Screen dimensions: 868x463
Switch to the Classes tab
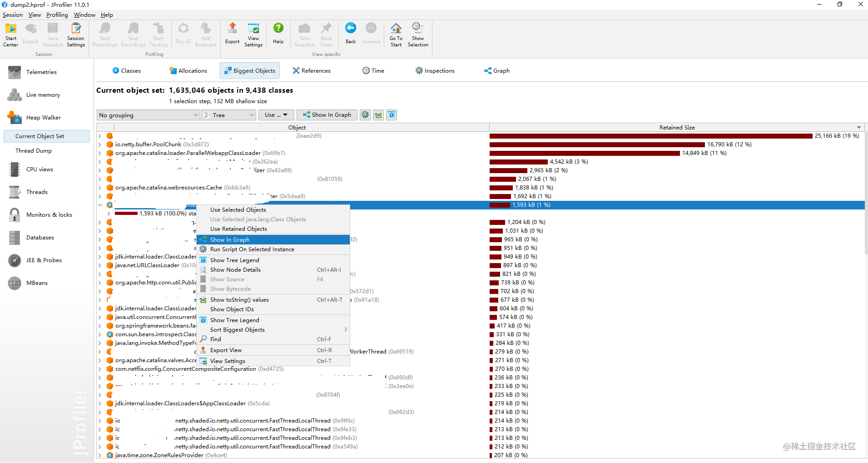[127, 71]
